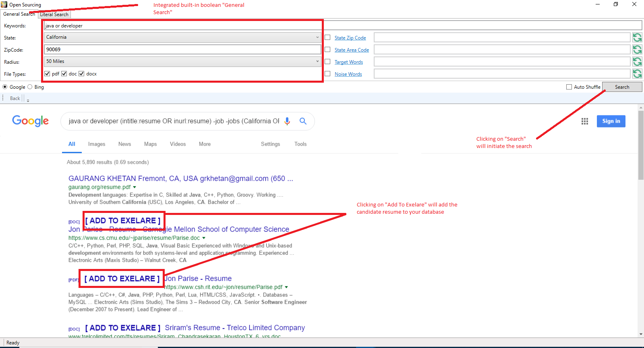This screenshot has width=644, height=348.
Task: Click refresh icon beside Noise Words field
Action: (x=637, y=74)
